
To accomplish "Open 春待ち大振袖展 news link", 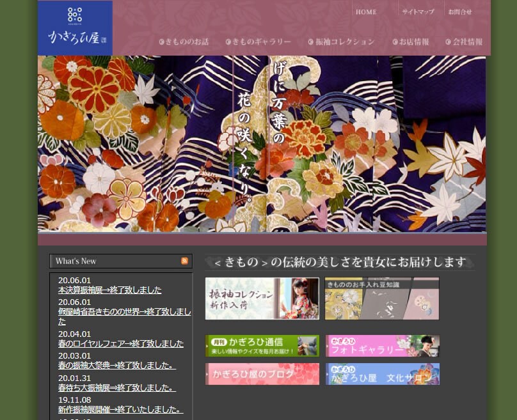I will click(117, 388).
